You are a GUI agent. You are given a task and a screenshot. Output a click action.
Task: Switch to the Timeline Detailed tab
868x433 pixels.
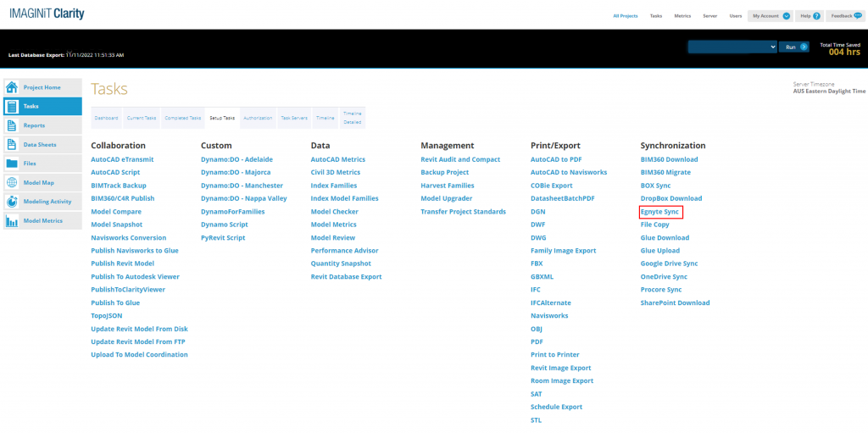pyautogui.click(x=352, y=118)
